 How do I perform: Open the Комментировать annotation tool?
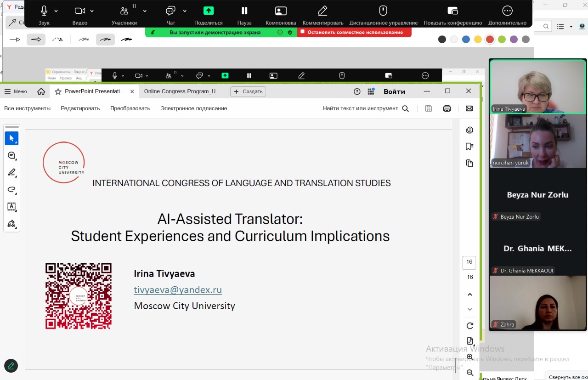click(322, 11)
